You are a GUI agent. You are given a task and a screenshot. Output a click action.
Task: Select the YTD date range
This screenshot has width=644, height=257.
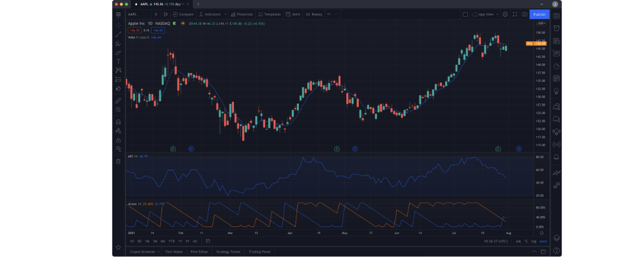point(172,241)
